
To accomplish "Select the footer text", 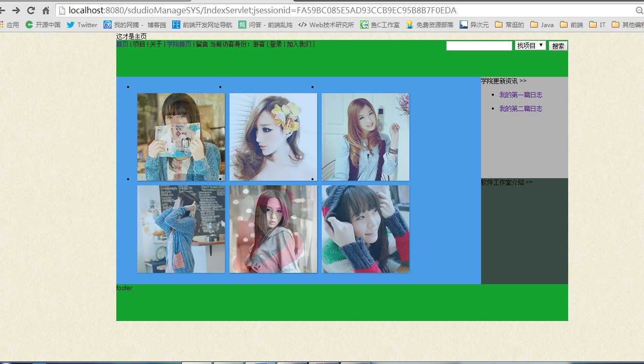I will (x=124, y=288).
